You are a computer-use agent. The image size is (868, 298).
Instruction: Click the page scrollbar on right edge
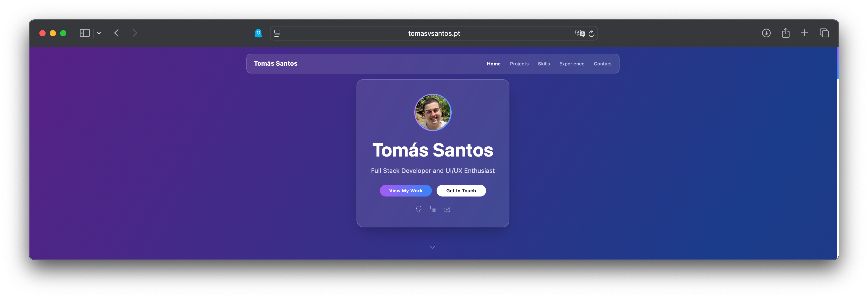pyautogui.click(x=837, y=63)
